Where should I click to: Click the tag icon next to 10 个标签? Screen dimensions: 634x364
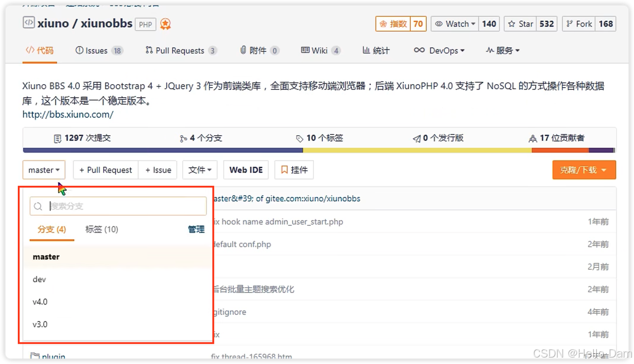(x=300, y=139)
